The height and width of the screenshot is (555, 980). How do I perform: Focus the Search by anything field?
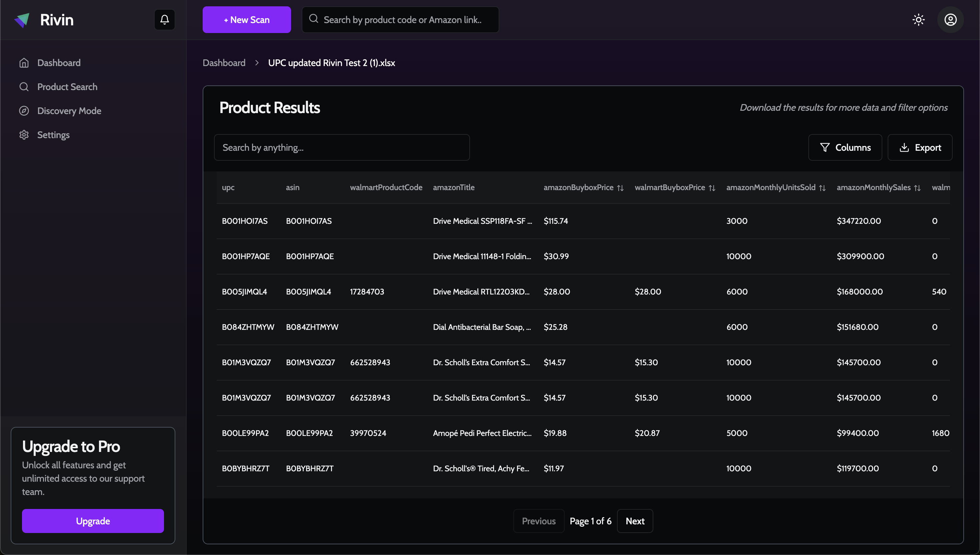click(341, 147)
